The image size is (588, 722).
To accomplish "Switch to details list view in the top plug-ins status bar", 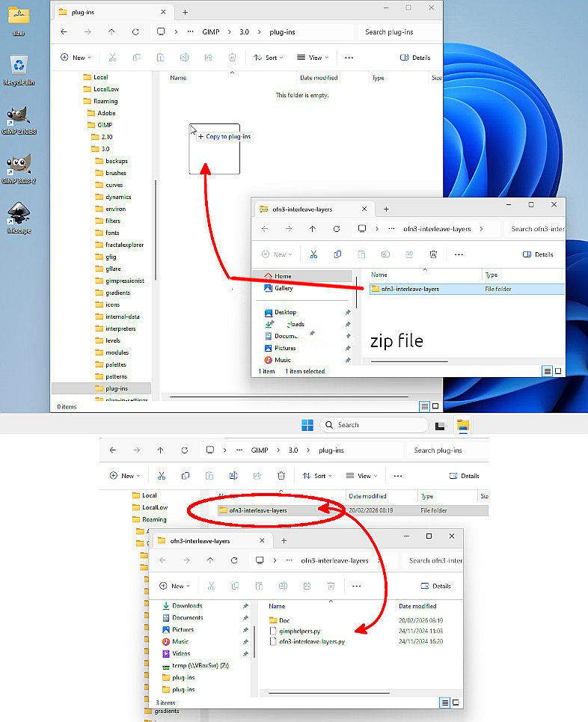I will tap(424, 406).
